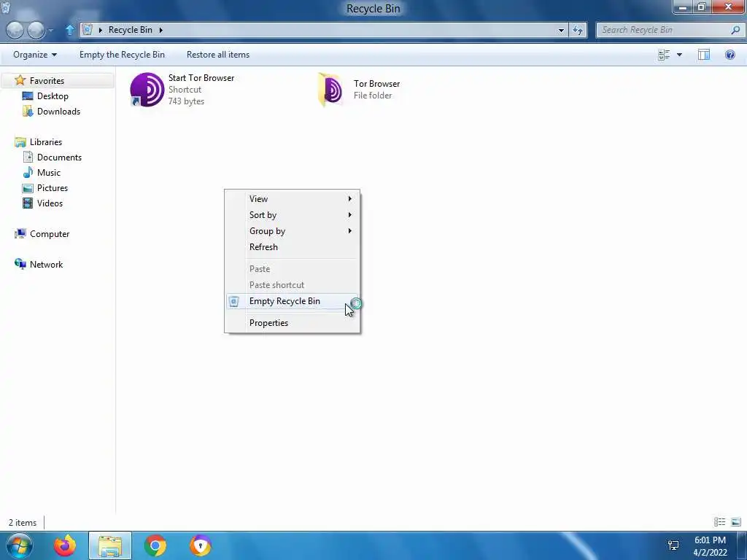Open the Organize dropdown menu
The height and width of the screenshot is (560, 747).
35,55
